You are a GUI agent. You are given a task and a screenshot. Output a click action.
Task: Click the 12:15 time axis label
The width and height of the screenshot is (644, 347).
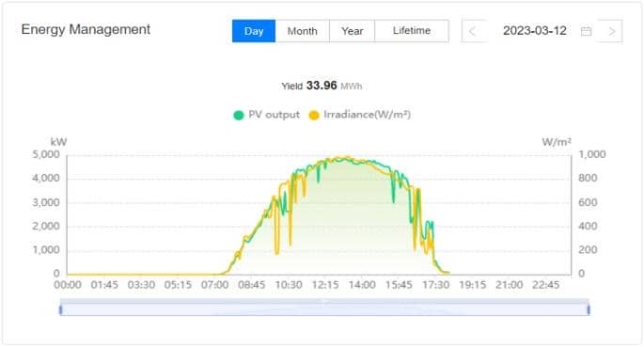(325, 285)
